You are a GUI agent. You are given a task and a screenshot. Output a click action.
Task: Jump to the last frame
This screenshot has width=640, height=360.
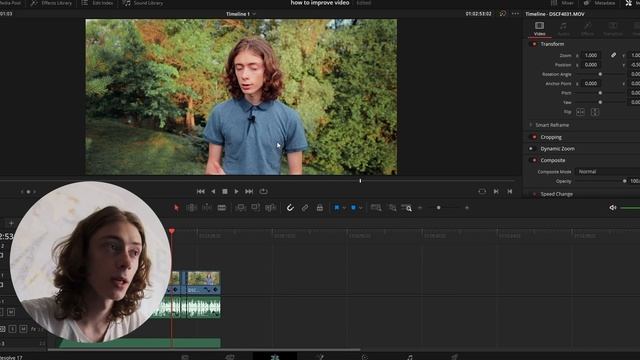[249, 191]
